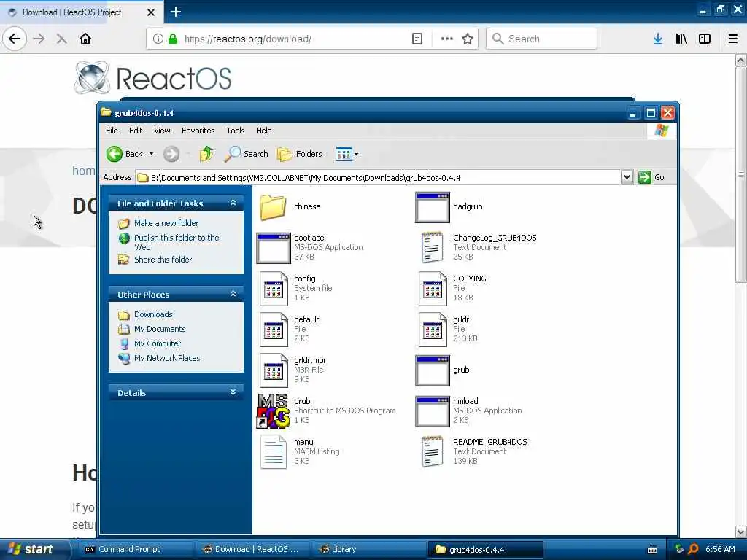Close the Download | ReactOS Project tab
747x560 pixels.
point(150,12)
